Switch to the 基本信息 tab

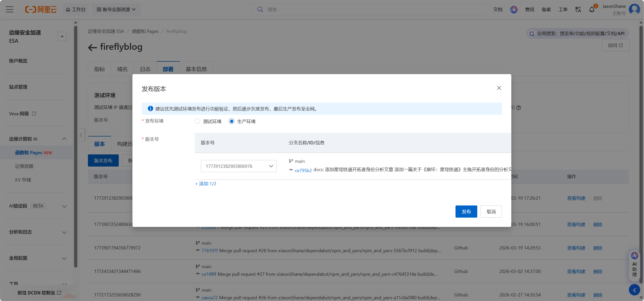click(x=196, y=69)
